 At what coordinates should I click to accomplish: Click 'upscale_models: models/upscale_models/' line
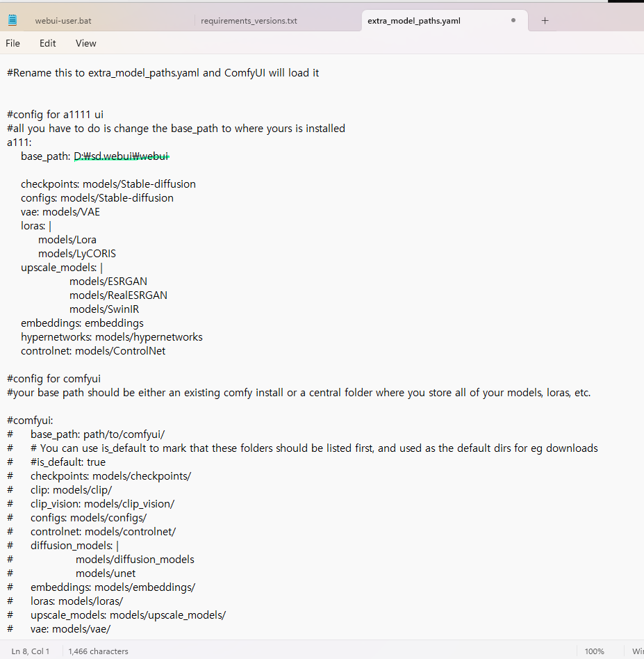coord(128,615)
